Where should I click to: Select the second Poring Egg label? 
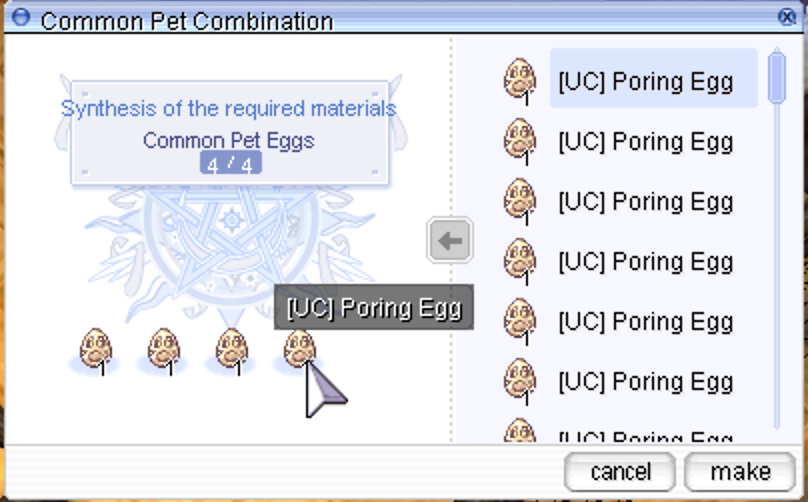click(x=646, y=141)
